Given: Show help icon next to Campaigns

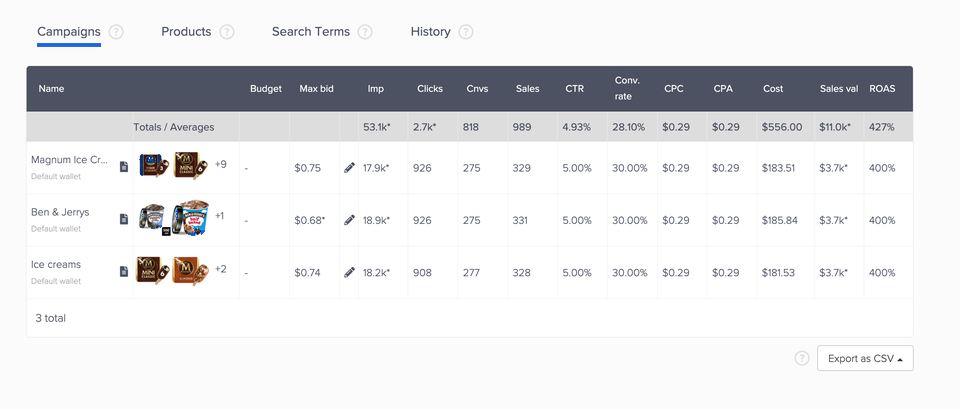Looking at the screenshot, I should (x=116, y=32).
